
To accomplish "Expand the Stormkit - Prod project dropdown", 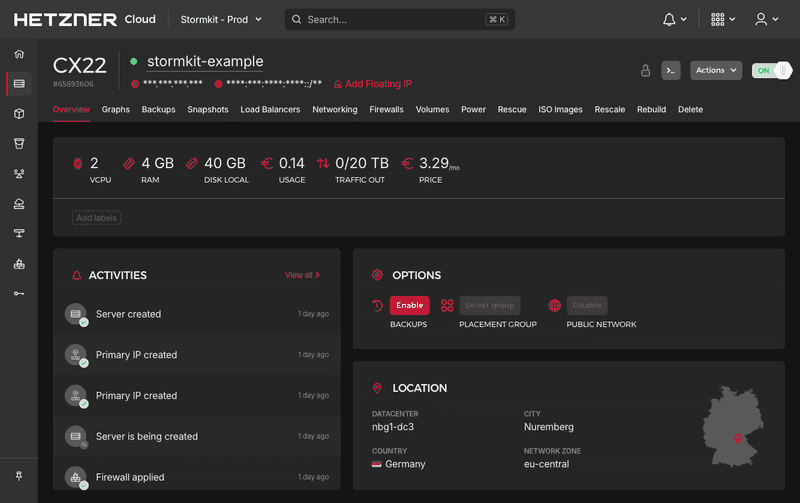I will tap(221, 19).
